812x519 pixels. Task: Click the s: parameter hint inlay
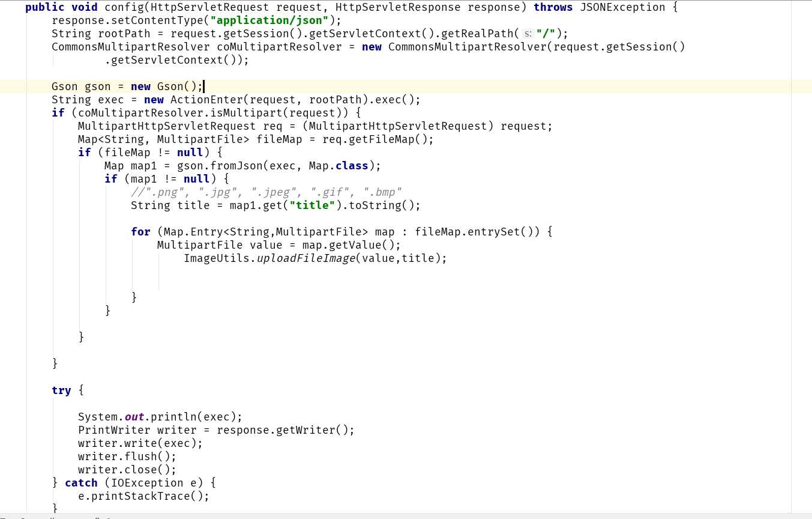[528, 34]
